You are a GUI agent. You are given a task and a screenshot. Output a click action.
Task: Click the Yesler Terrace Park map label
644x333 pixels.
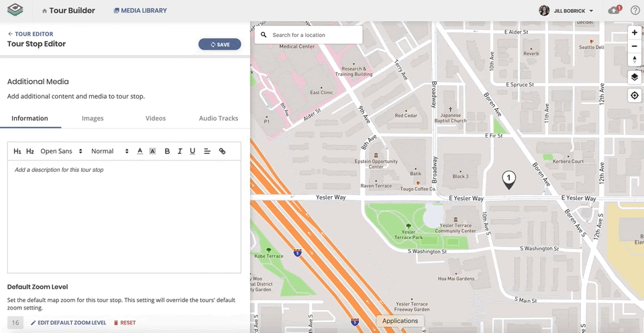point(409,235)
